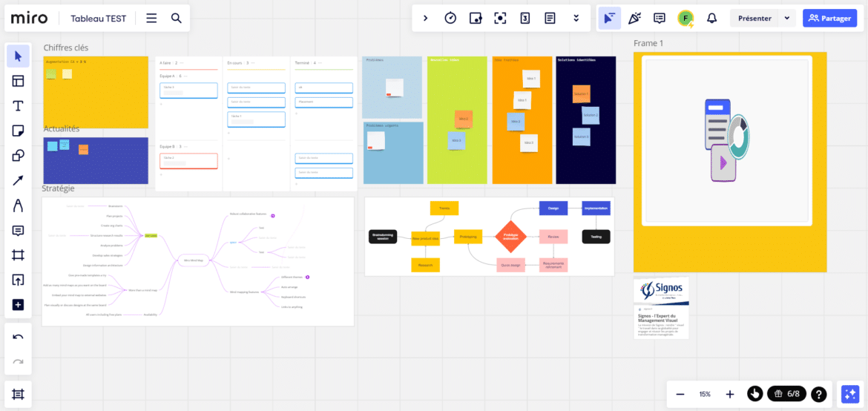
Task: Search the board with magnifier icon
Action: (176, 19)
